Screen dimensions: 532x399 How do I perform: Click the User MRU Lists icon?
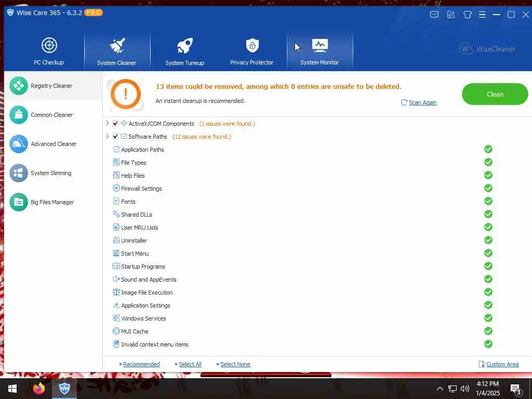pos(116,228)
